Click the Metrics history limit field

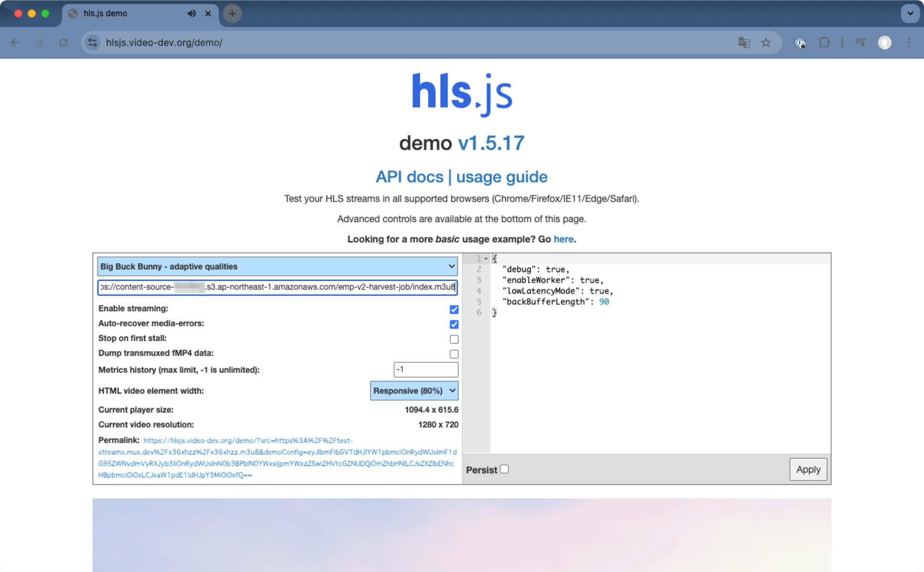click(x=426, y=370)
